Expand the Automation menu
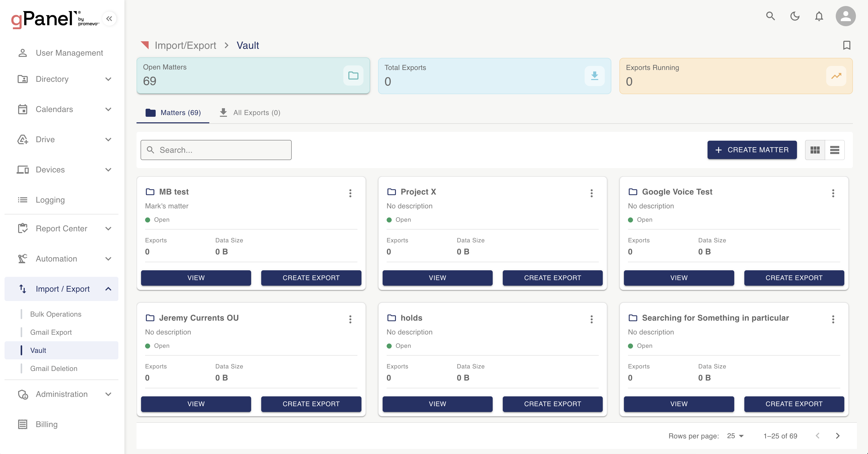 tap(61, 259)
